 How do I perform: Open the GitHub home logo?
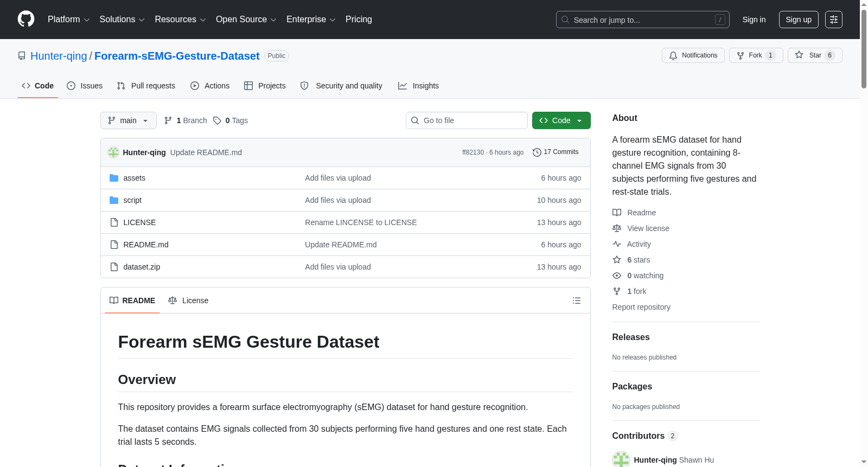(26, 19)
